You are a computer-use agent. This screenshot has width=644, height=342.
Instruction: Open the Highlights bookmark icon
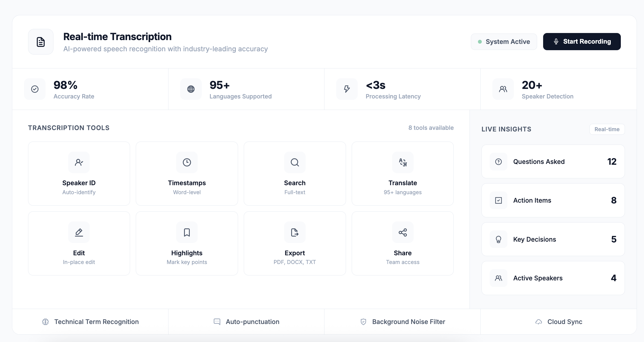point(187,232)
